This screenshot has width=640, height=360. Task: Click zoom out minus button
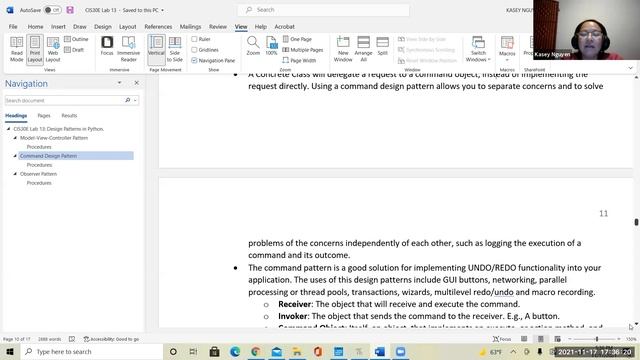point(570,339)
